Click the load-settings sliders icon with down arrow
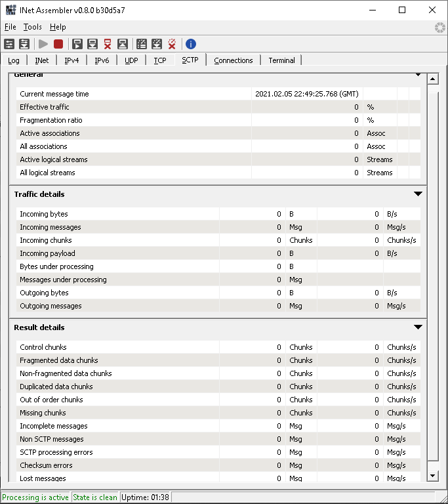The image size is (448, 504). [24, 44]
